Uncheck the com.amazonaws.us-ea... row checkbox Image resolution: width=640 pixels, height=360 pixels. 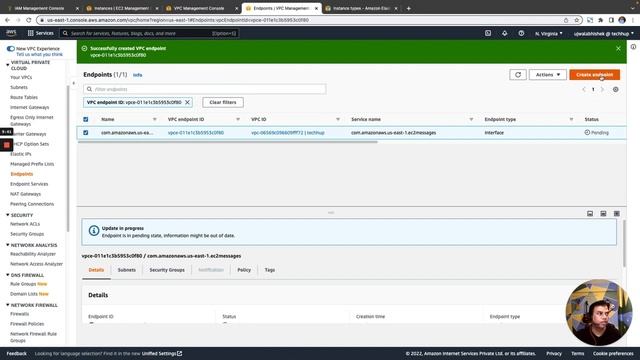86,133
